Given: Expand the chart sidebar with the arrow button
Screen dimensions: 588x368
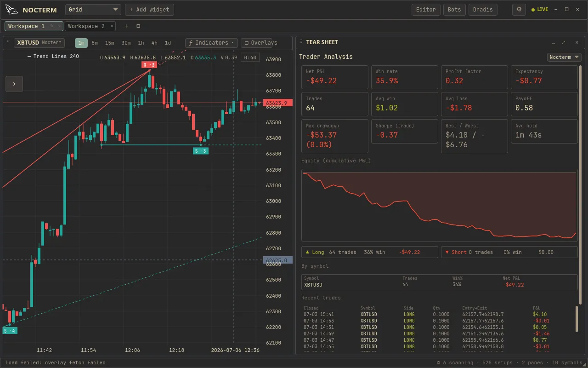Looking at the screenshot, I should (x=14, y=84).
